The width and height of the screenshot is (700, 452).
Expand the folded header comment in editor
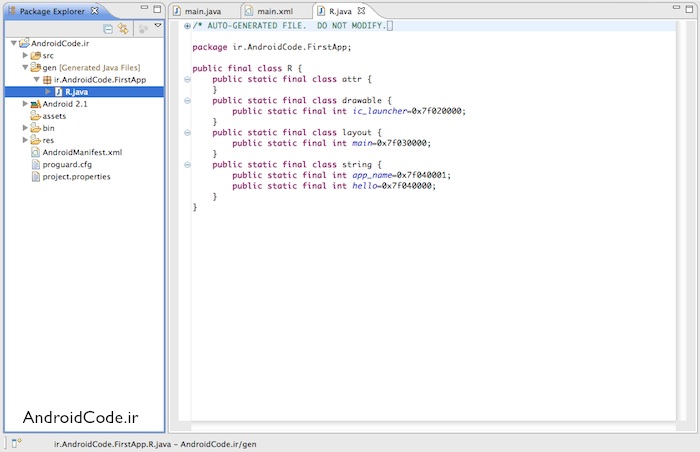pyautogui.click(x=187, y=25)
